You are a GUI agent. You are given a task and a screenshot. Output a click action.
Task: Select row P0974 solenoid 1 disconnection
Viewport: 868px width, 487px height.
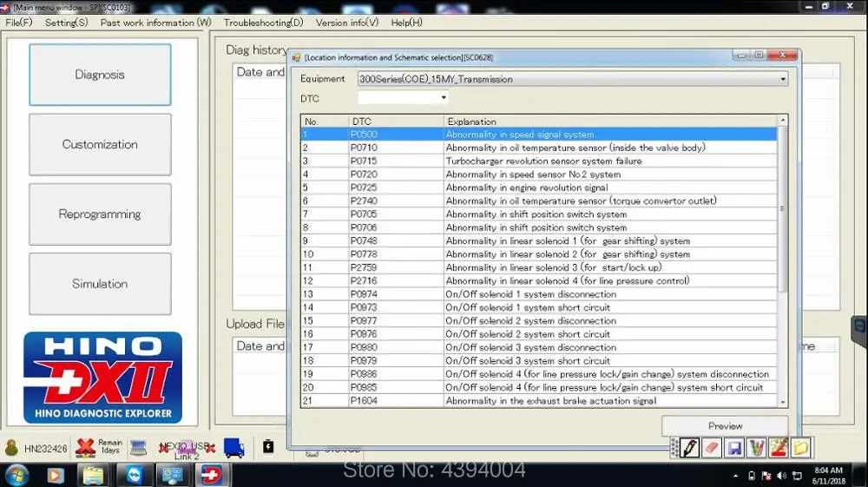click(x=539, y=294)
